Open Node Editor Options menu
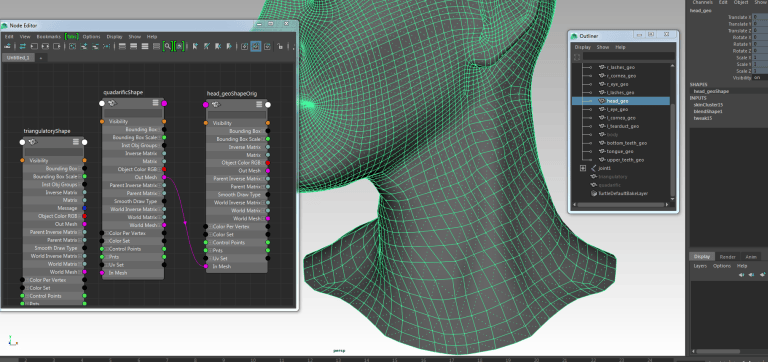 (x=91, y=37)
